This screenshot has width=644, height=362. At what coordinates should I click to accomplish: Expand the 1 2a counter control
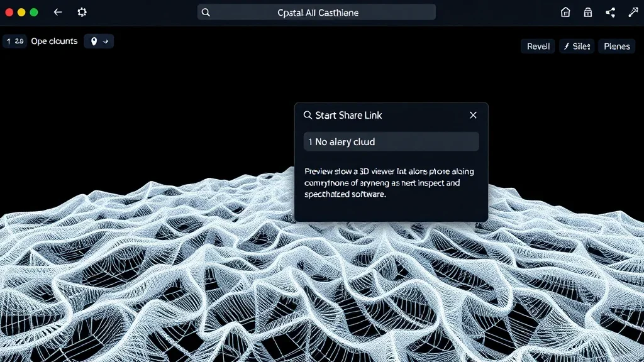click(14, 41)
